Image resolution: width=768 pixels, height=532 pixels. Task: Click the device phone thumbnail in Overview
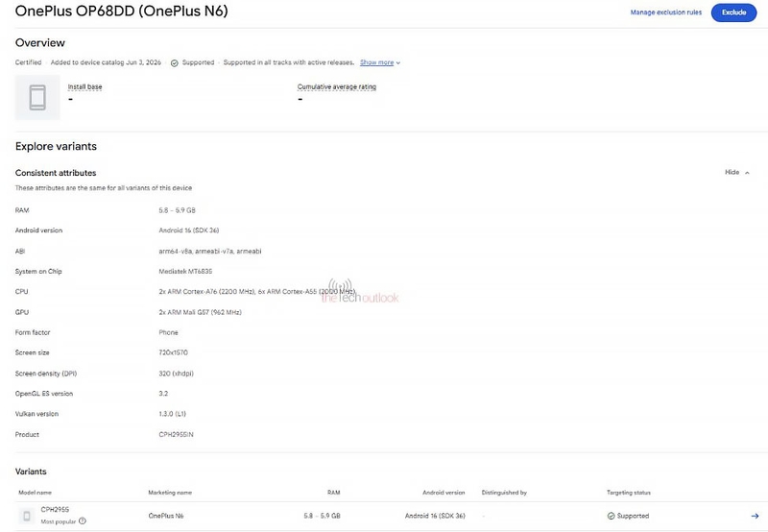click(37, 97)
